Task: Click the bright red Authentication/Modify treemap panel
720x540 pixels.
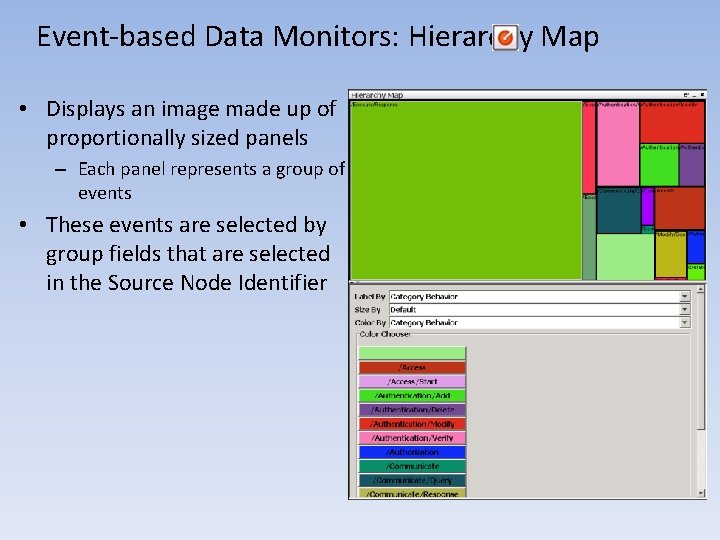Action: [x=672, y=122]
